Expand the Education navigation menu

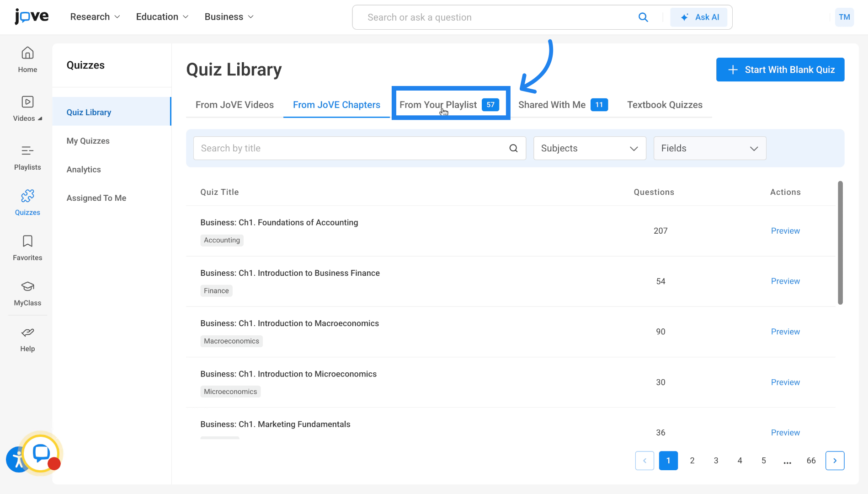(x=162, y=17)
